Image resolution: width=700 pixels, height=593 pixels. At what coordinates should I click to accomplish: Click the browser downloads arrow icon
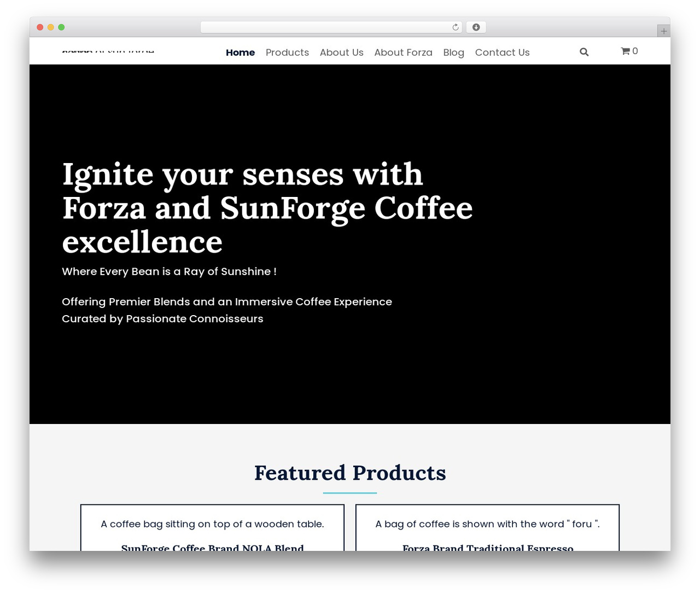coord(476,27)
